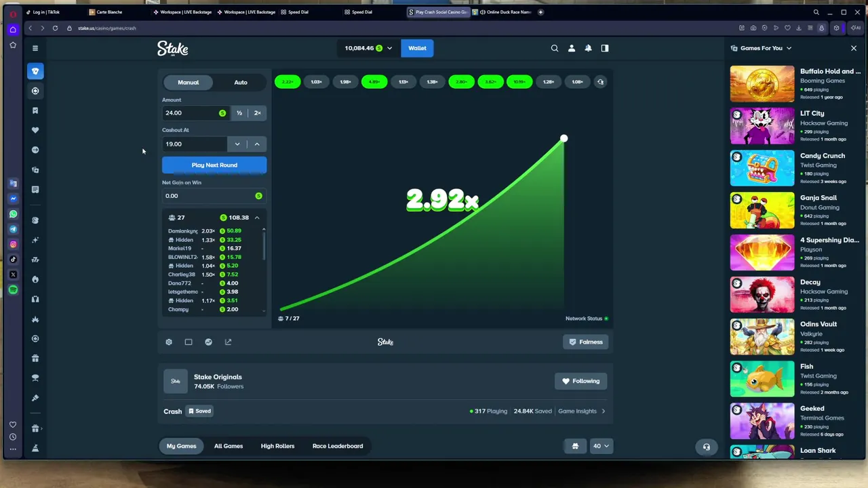The image size is (868, 488).
Task: Toggle the Saved badge next to Crash
Action: pyautogui.click(x=199, y=411)
